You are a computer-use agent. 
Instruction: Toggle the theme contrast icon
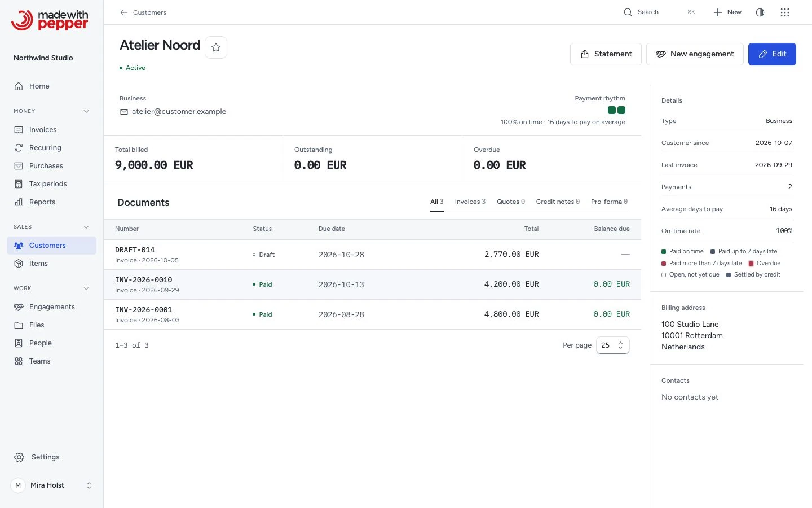click(x=760, y=12)
